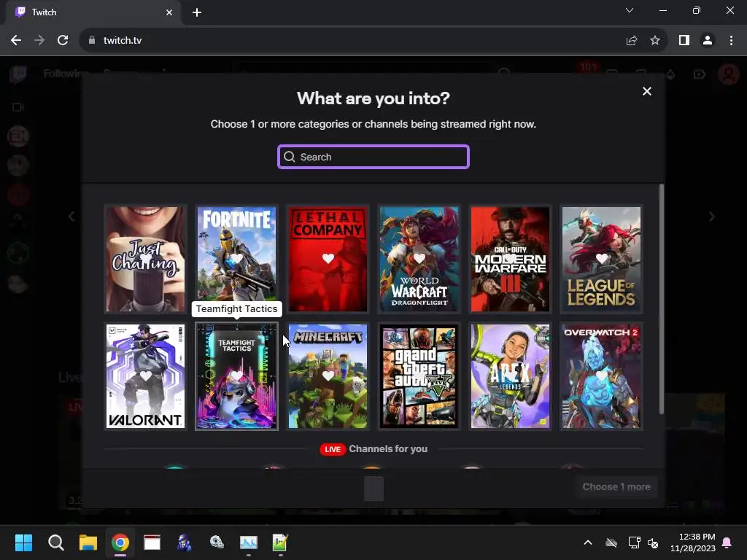Click the Twitch logo behind dialog
Viewport: 747px width, 560px height.
18,74
